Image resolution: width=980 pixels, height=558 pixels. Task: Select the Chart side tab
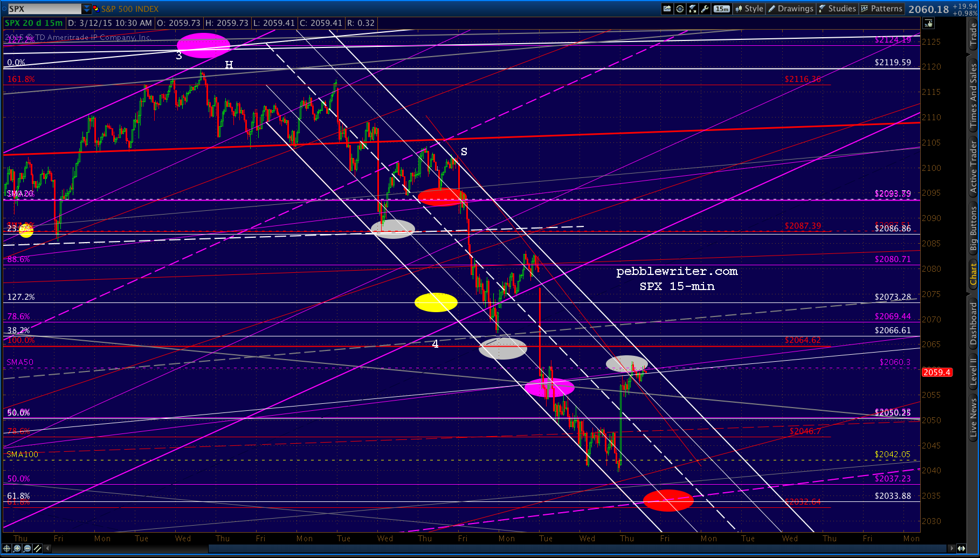coord(973,274)
